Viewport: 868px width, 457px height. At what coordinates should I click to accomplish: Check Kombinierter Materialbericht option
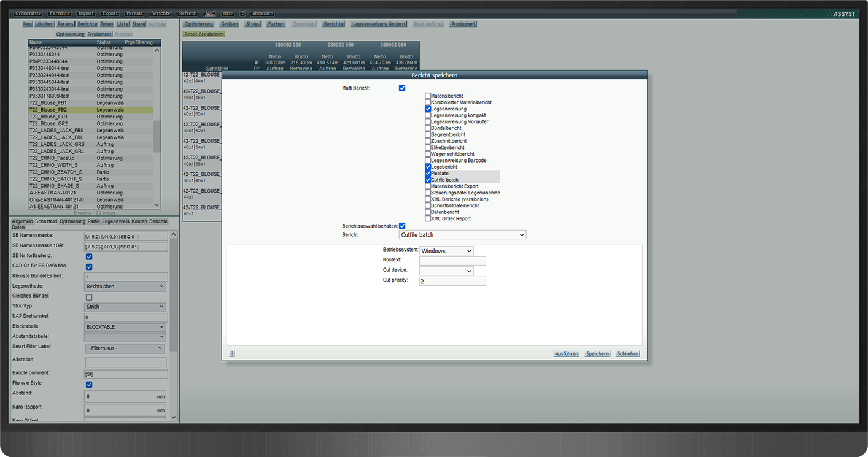[428, 102]
